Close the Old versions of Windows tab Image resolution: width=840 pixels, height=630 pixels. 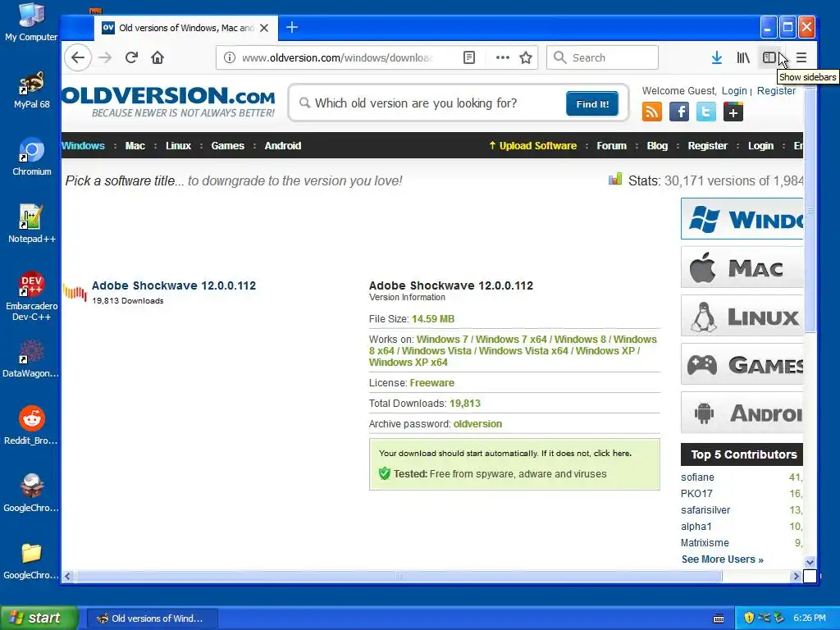click(x=264, y=28)
